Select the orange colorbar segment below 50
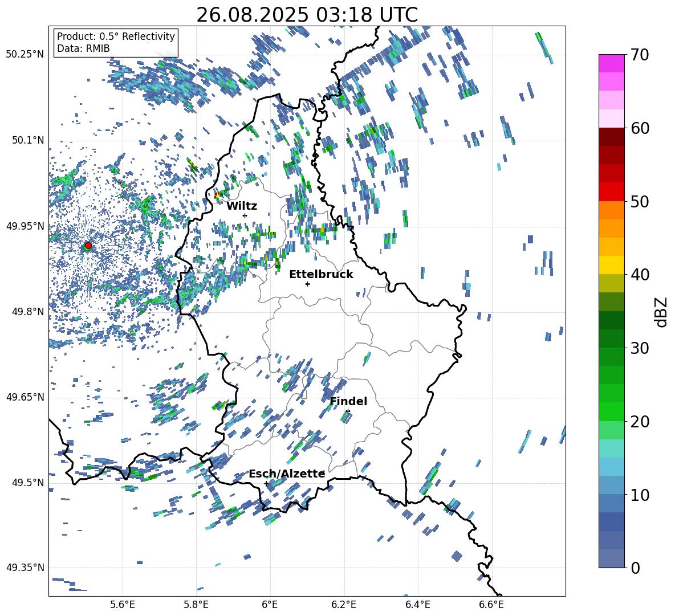The height and width of the screenshot is (616, 675). tap(611, 210)
